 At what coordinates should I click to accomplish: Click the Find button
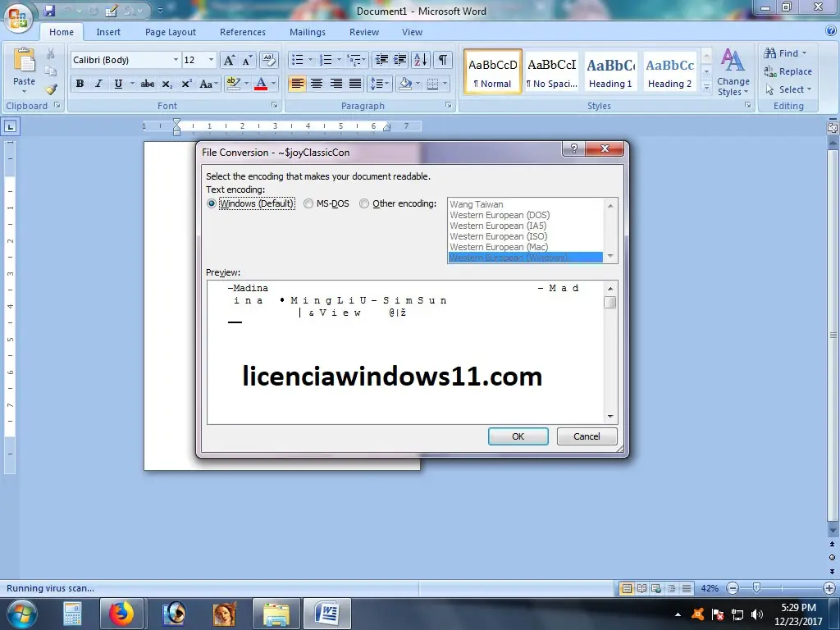[785, 53]
